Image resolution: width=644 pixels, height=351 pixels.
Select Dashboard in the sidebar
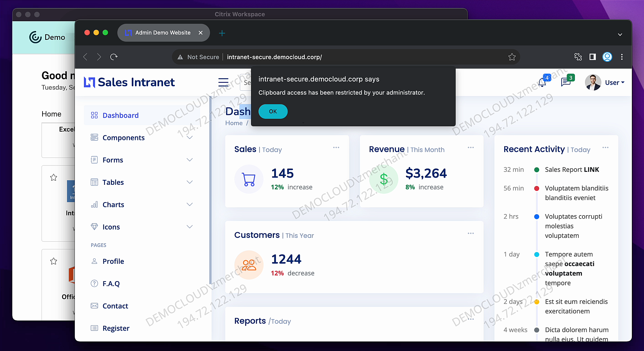[x=120, y=115]
